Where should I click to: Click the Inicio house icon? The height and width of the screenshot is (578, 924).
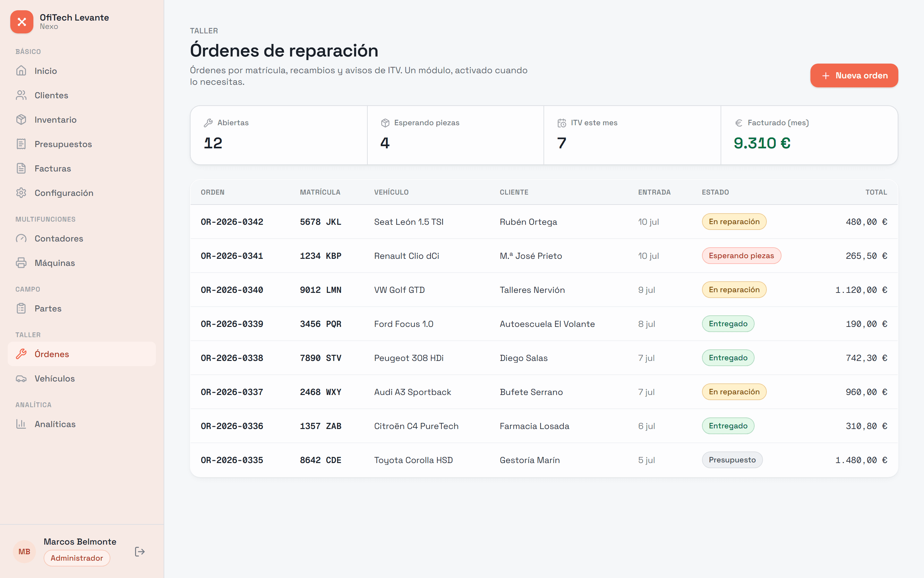[21, 71]
